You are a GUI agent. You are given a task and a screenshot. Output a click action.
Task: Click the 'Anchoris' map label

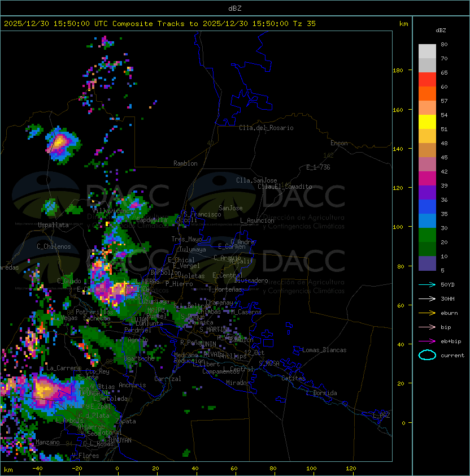(x=132, y=385)
